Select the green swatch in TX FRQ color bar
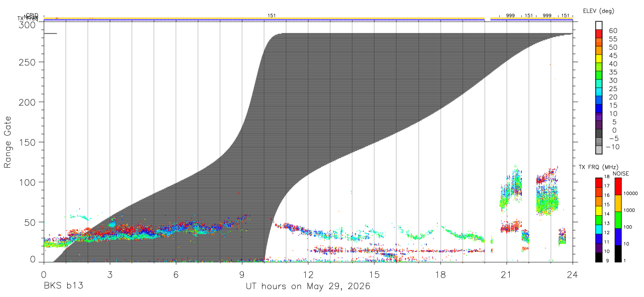This screenshot has width=644, height=297. [598, 220]
